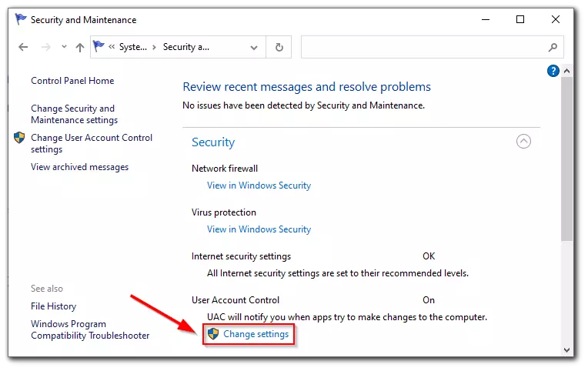
Task: Open Help via the blue question mark
Action: point(553,71)
